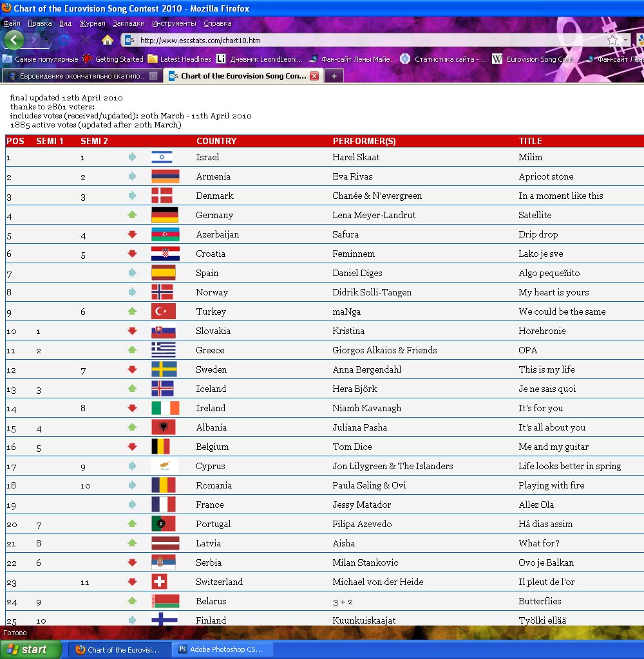The height and width of the screenshot is (659, 644).
Task: Click the green Back navigation button
Action: click(14, 40)
